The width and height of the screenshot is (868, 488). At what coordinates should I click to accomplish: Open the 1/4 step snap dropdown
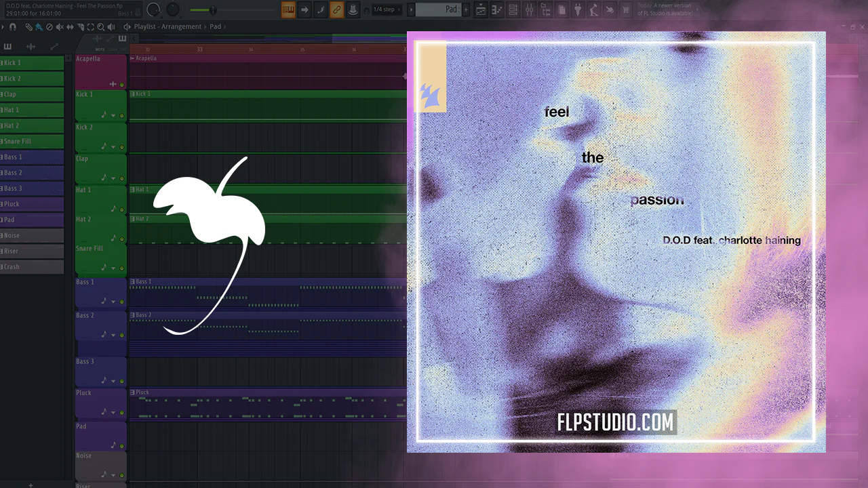click(386, 9)
